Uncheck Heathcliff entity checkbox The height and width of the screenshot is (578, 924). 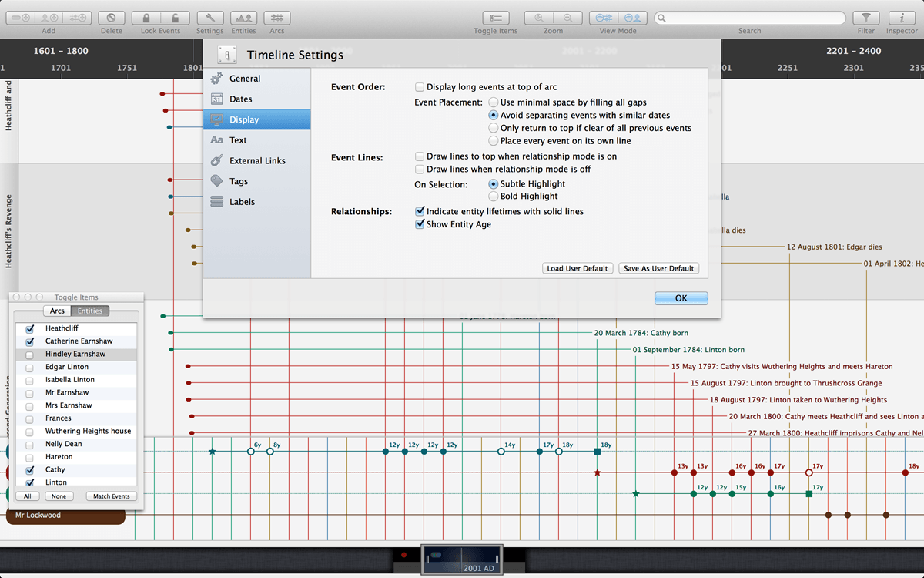(x=30, y=328)
